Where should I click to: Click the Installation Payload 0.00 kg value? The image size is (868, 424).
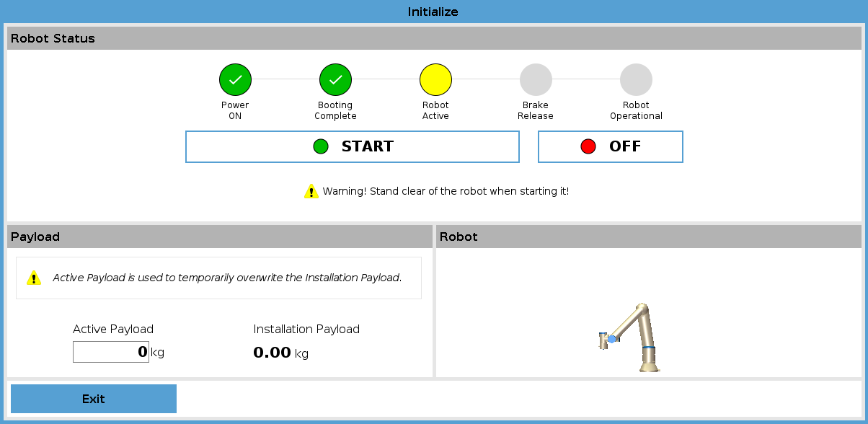point(280,353)
